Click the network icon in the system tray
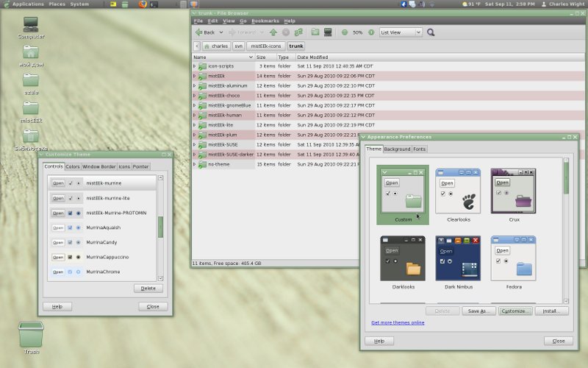 pos(431,4)
